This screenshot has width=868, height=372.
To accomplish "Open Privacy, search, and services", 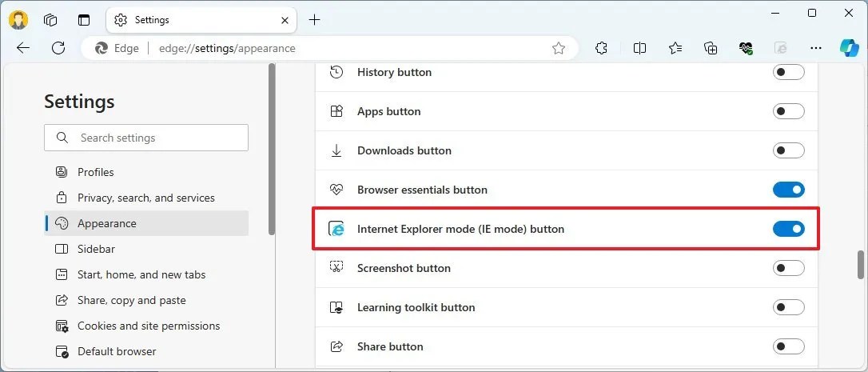I will pos(146,198).
